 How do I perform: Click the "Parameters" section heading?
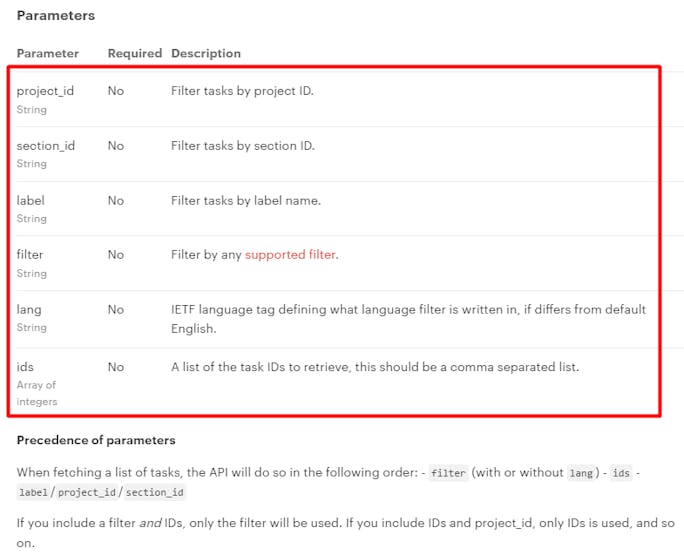click(56, 16)
